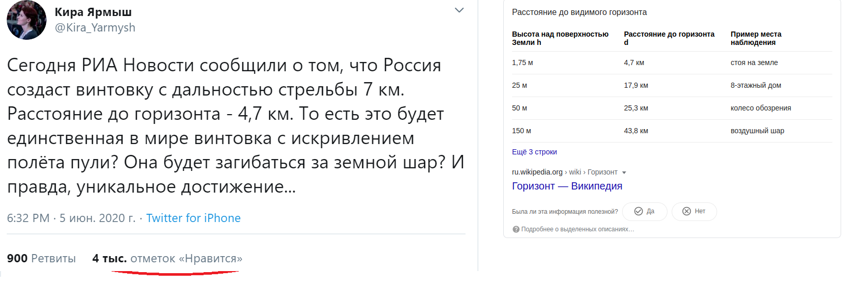Image resolution: width=868 pixels, height=284 pixels.
Task: Open dropdown arrow beside Горизонт breadcrumb
Action: pyautogui.click(x=624, y=172)
